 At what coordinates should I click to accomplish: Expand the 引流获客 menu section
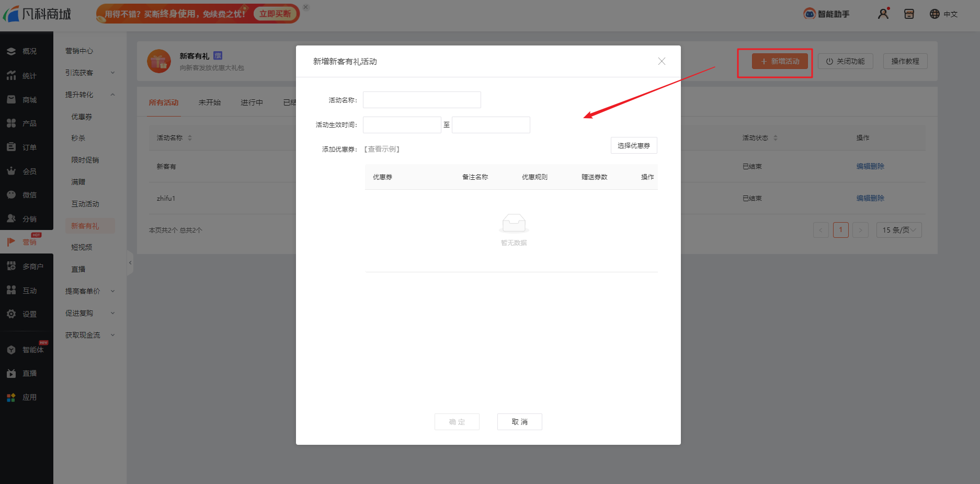pyautogui.click(x=89, y=73)
